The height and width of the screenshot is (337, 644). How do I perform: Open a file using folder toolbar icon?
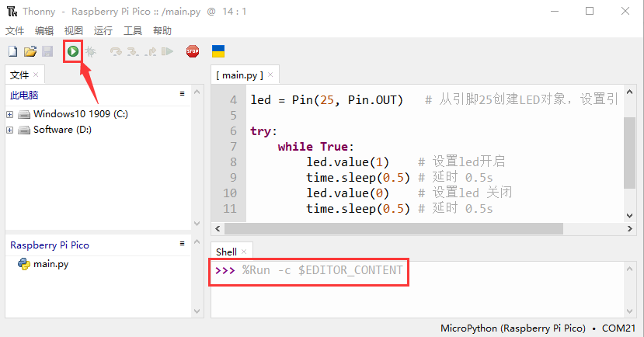pos(30,51)
